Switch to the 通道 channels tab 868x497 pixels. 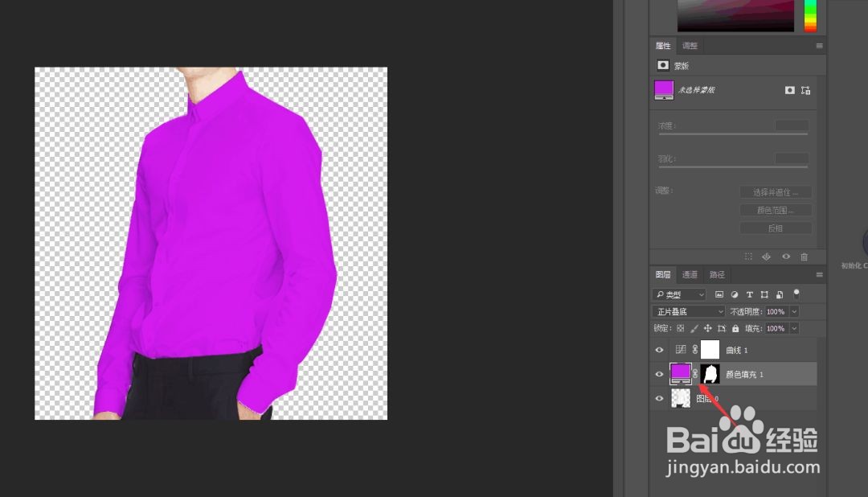pyautogui.click(x=690, y=274)
